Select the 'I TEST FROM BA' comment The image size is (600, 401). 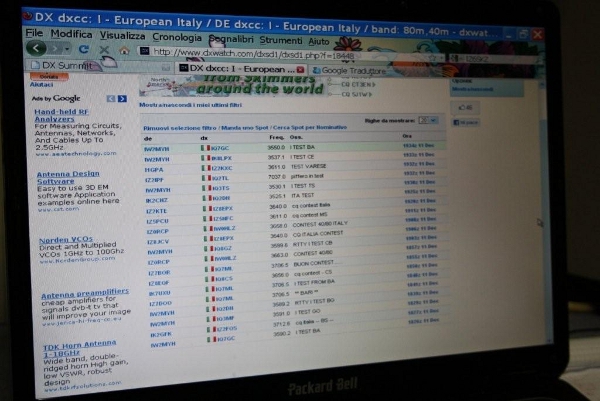[314, 282]
